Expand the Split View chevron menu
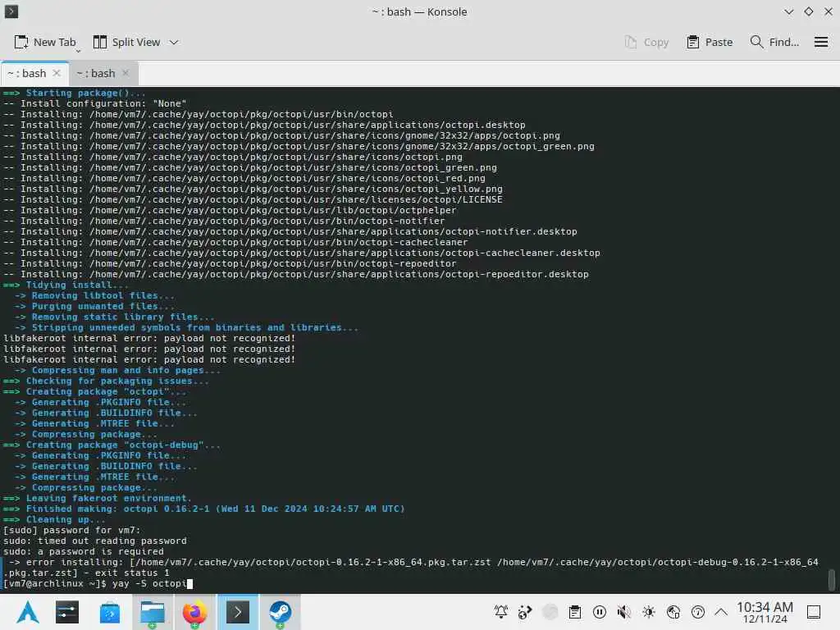The width and height of the screenshot is (840, 630). click(174, 42)
